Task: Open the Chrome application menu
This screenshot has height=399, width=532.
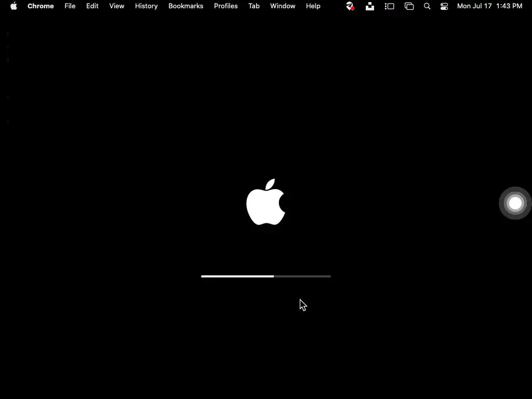Action: point(41,6)
